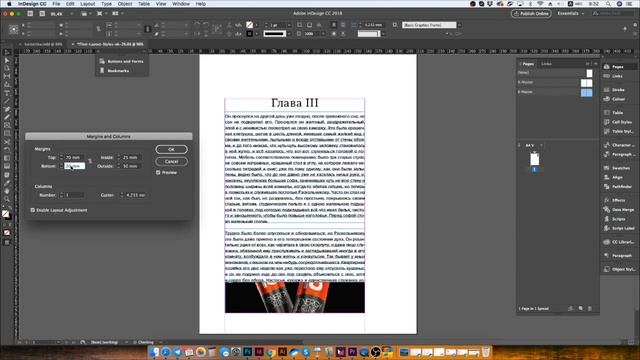Screen dimensions: 640x360
Task: Open the Essentials workspace dropdown
Action: point(571,13)
